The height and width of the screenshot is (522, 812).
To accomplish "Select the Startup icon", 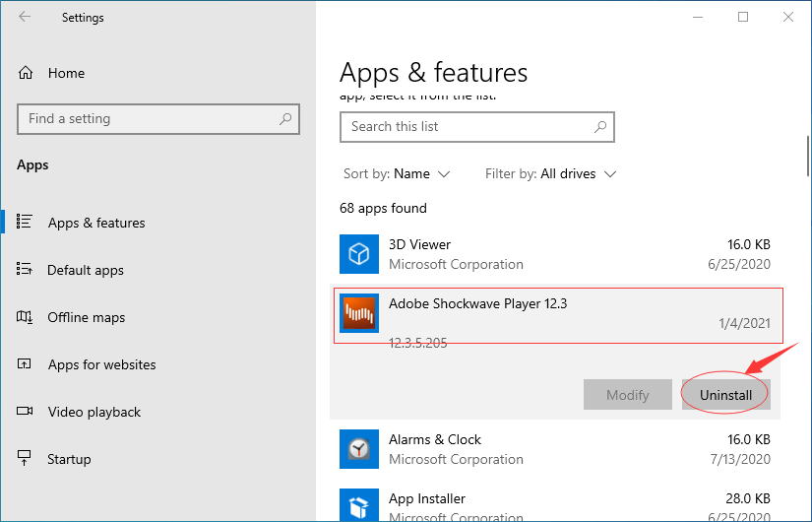I will (x=25, y=458).
